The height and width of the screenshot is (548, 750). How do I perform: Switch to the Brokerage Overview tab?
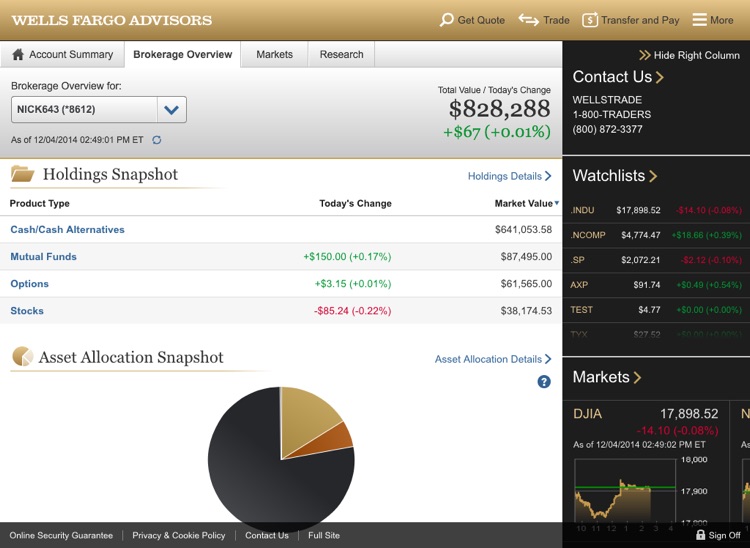pyautogui.click(x=183, y=54)
